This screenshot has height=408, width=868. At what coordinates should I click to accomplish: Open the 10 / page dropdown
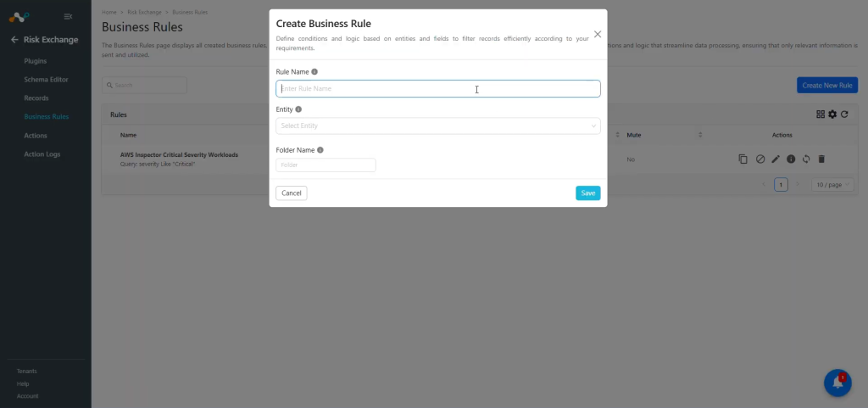tap(832, 185)
